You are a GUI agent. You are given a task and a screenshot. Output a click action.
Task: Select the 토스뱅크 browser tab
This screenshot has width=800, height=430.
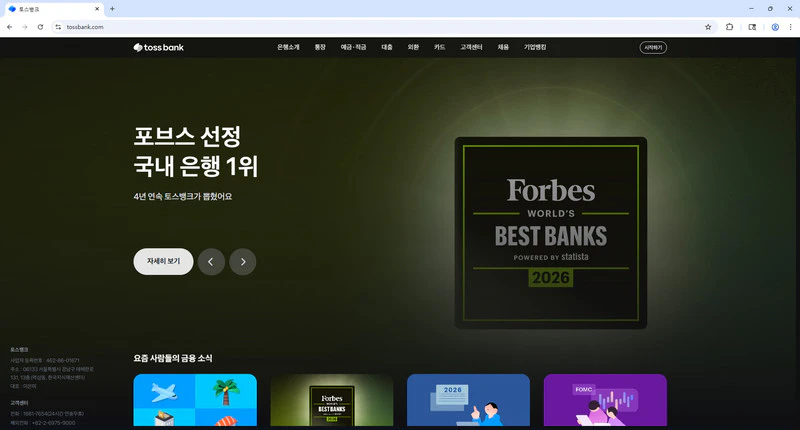click(53, 9)
